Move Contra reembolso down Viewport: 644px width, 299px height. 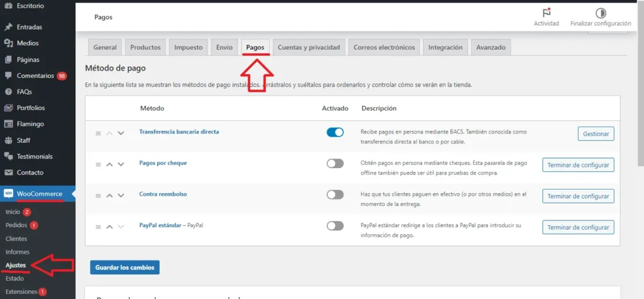point(121,195)
